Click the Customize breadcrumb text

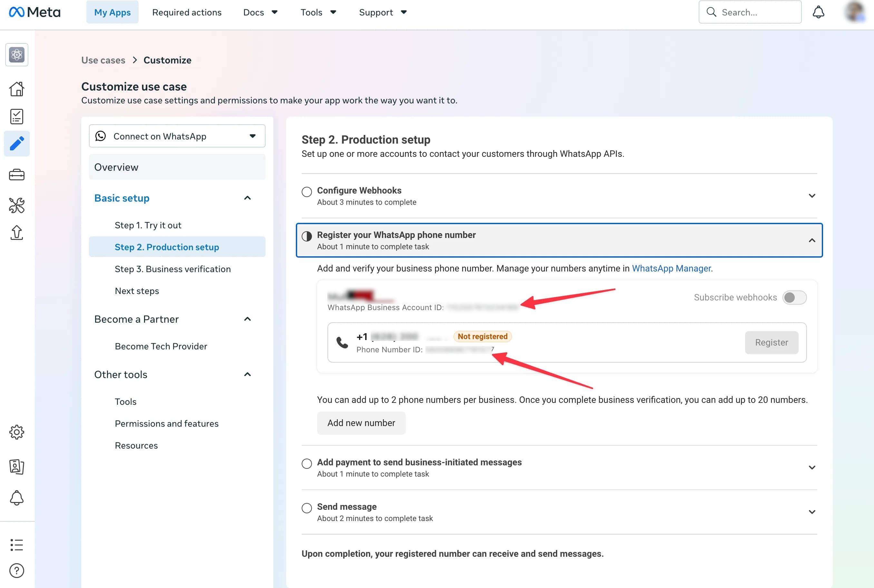point(167,60)
